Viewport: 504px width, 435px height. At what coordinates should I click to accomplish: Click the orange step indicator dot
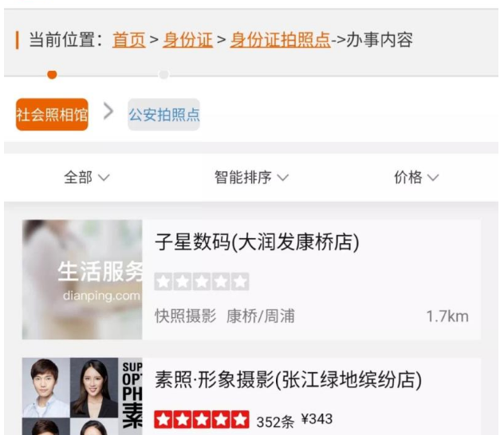52,75
